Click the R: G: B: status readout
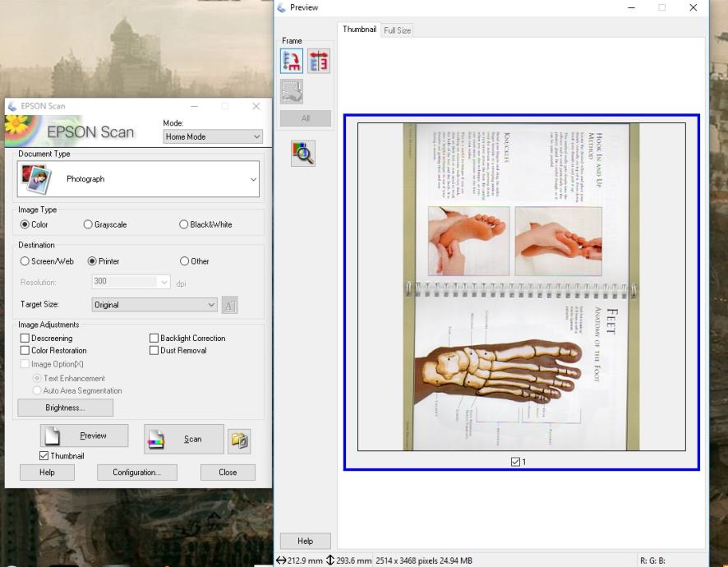This screenshot has width=728, height=567. (x=652, y=561)
